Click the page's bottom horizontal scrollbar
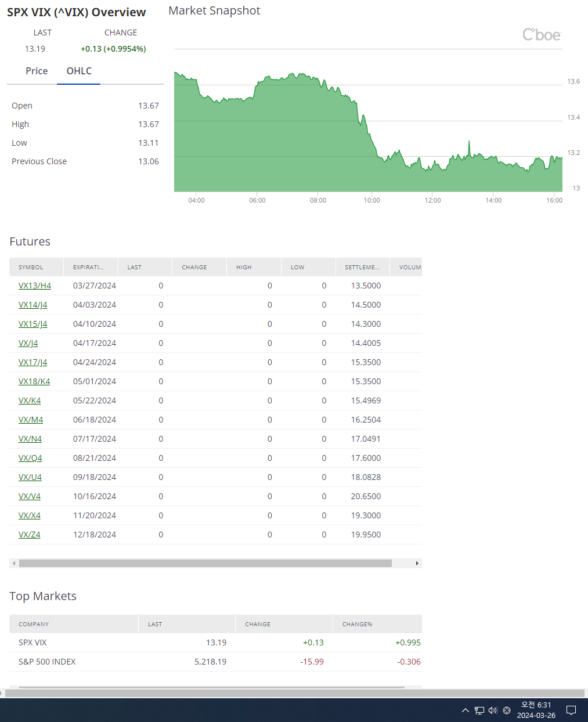The width and height of the screenshot is (588, 722). coord(294,693)
